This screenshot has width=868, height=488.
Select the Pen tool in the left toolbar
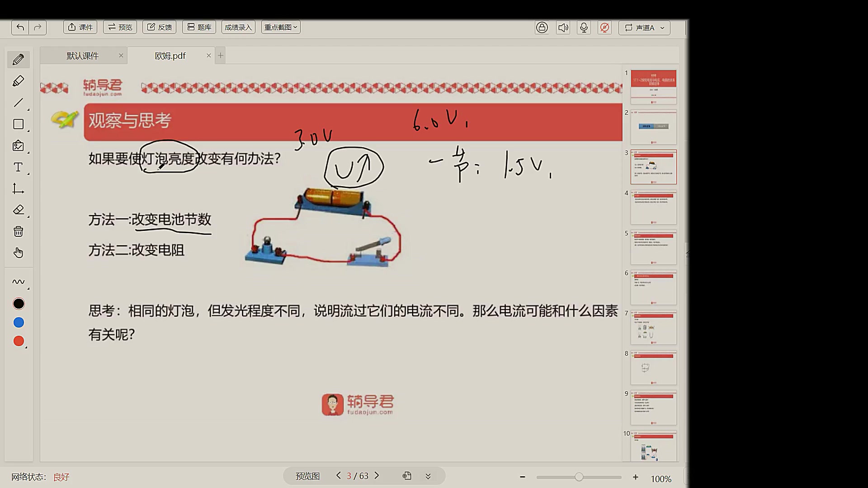pyautogui.click(x=18, y=59)
